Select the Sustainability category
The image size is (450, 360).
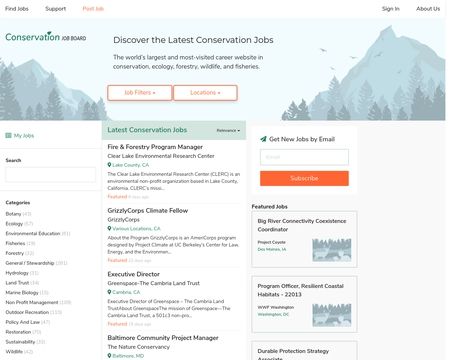tap(20, 342)
